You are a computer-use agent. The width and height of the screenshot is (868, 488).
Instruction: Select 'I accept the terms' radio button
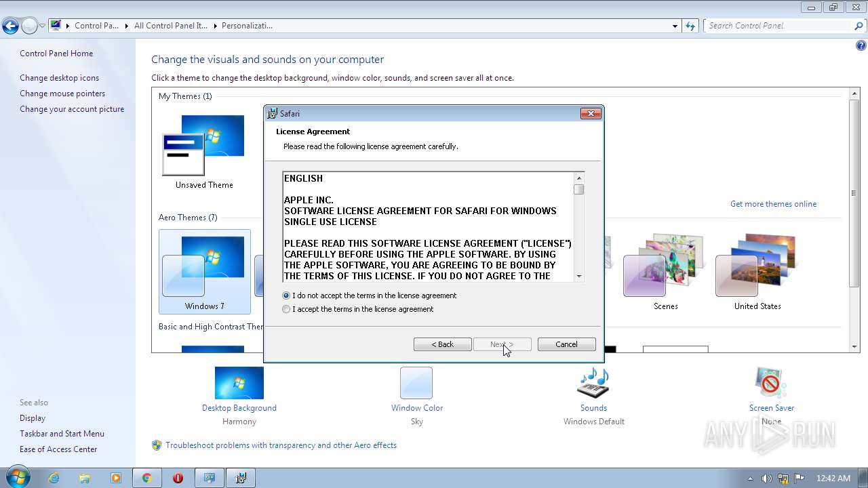286,309
